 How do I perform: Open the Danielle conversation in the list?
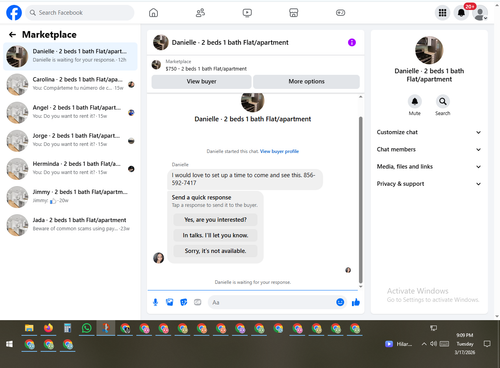click(70, 56)
